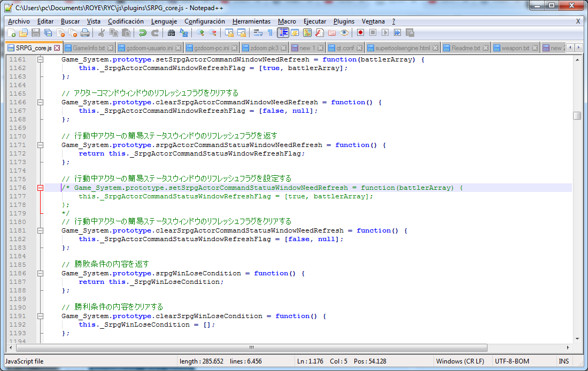This screenshot has width=588, height=371.
Task: Toggle indent guide toolbar button
Action: 283,33
